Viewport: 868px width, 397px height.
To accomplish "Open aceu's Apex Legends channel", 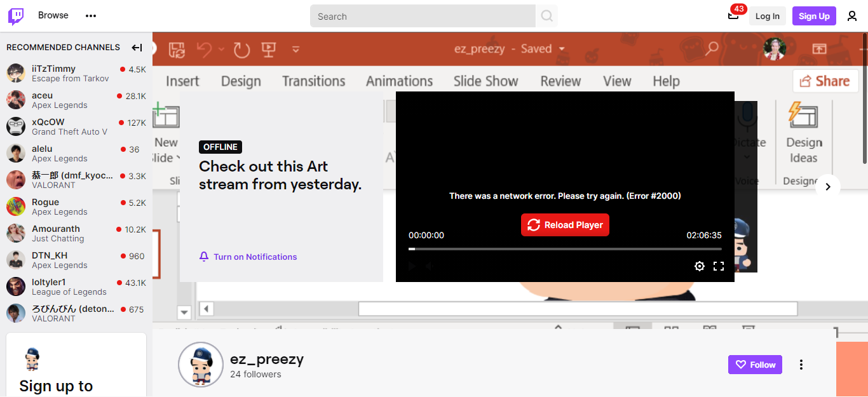I will pos(76,100).
